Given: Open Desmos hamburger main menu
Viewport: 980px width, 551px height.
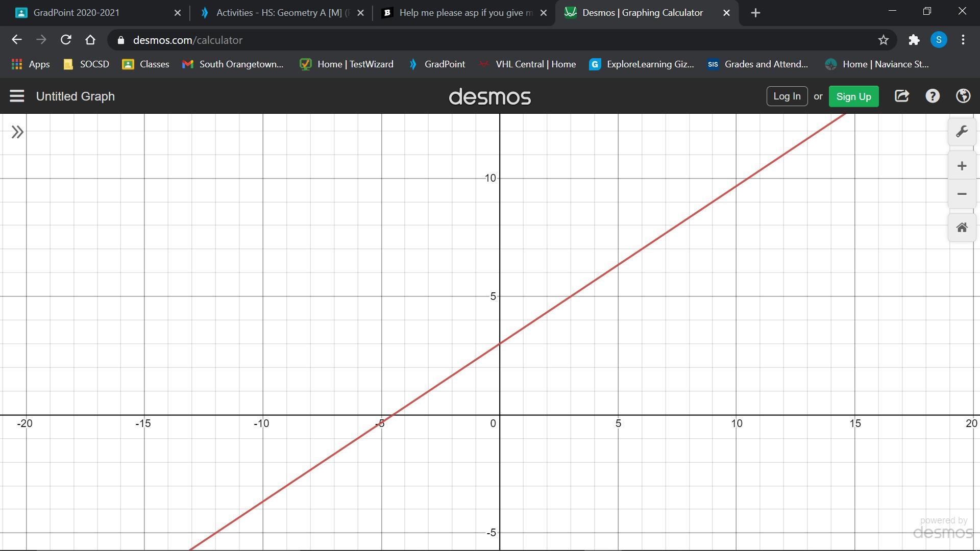Looking at the screenshot, I should (17, 96).
